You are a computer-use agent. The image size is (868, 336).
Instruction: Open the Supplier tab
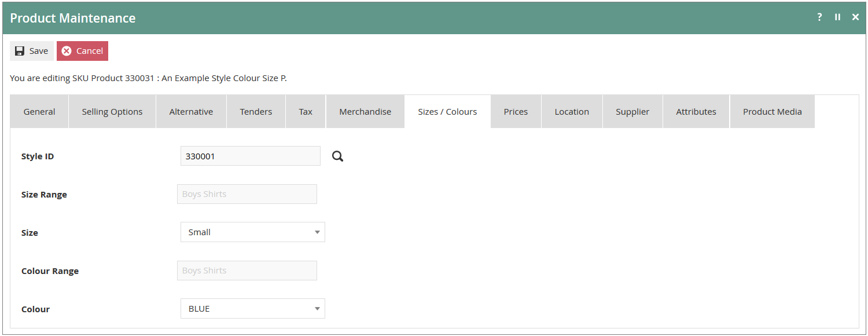coord(632,111)
